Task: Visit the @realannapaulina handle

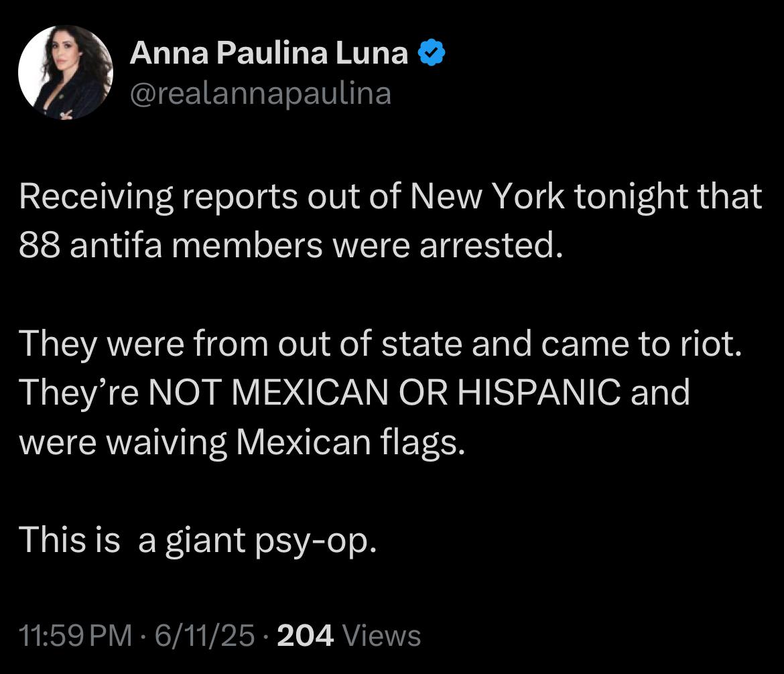Action: point(261,93)
